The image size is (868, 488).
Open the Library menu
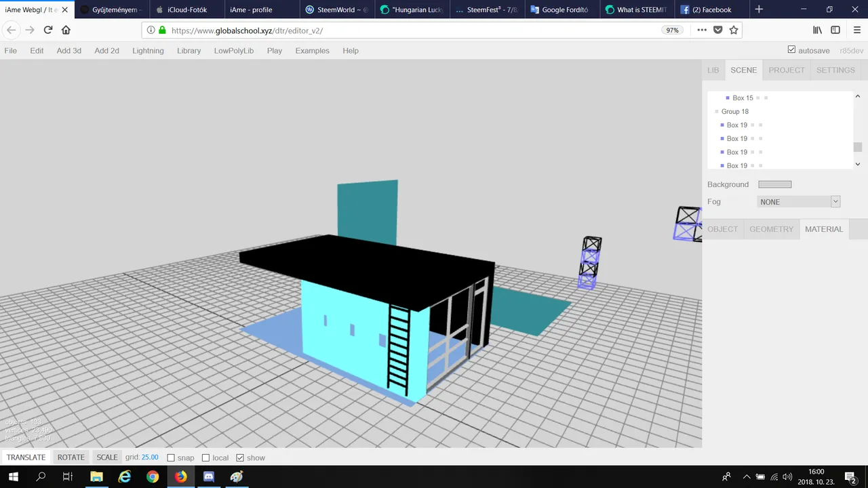click(189, 51)
